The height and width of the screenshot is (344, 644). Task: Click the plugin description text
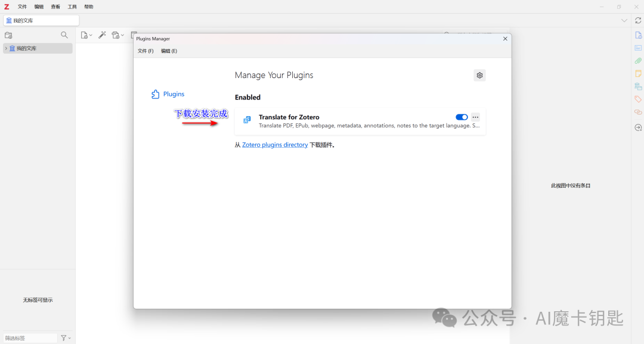(x=369, y=126)
